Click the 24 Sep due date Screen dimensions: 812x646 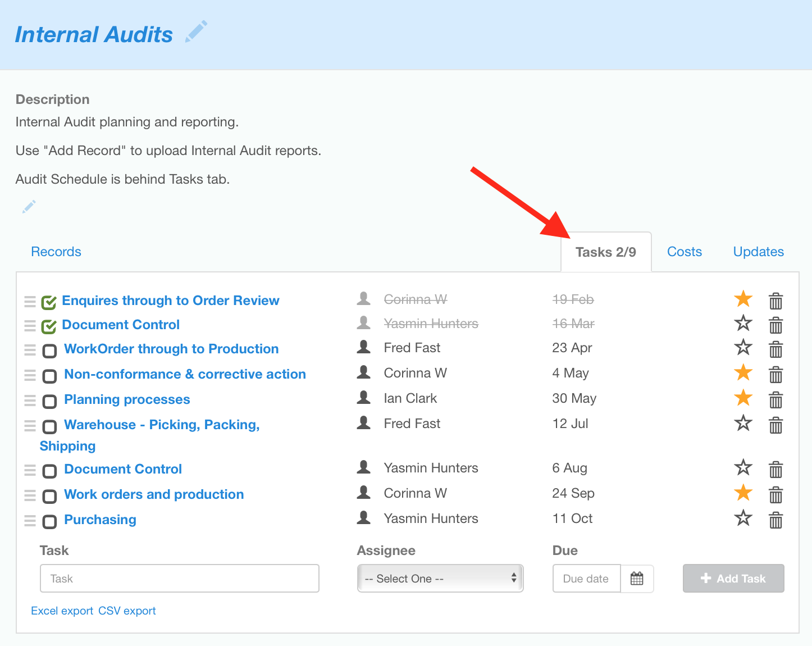573,493
